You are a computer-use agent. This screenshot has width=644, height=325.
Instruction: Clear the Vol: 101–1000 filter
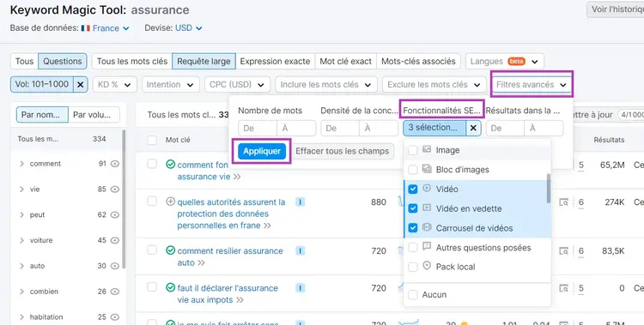(x=81, y=85)
